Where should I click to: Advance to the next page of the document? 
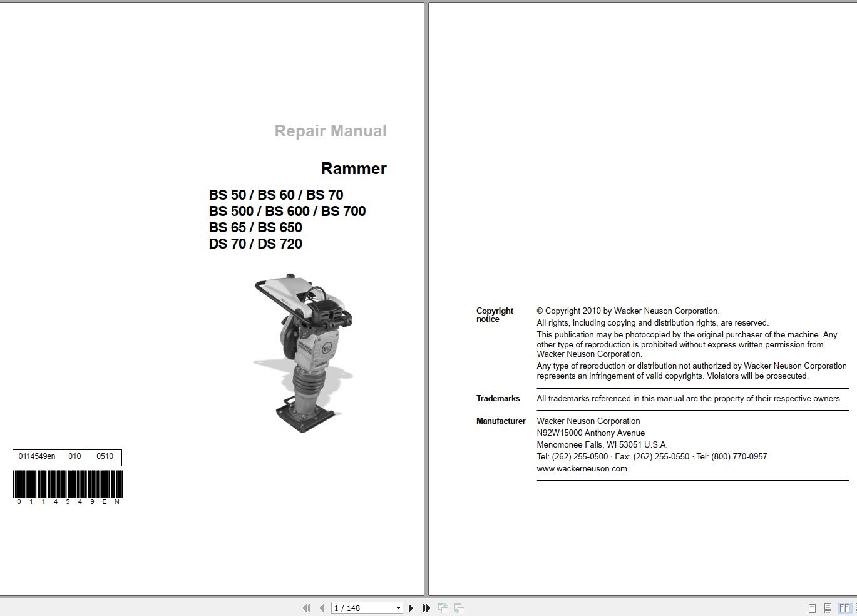coord(411,608)
